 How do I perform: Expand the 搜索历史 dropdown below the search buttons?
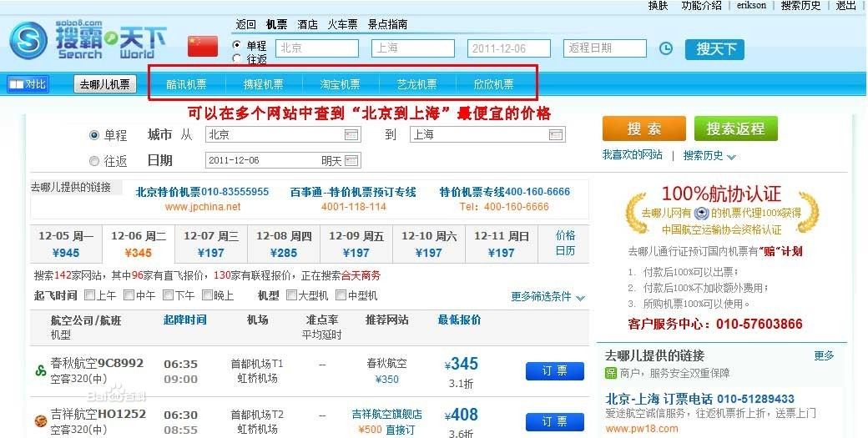click(709, 156)
